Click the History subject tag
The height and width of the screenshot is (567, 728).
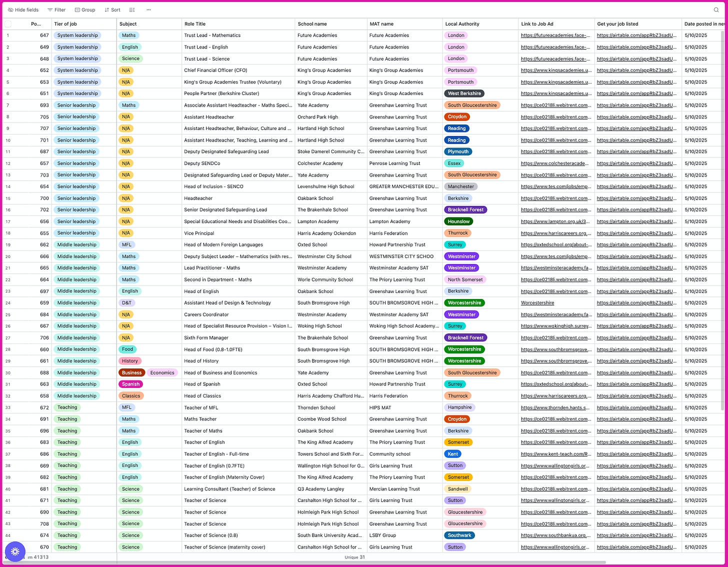click(x=129, y=361)
